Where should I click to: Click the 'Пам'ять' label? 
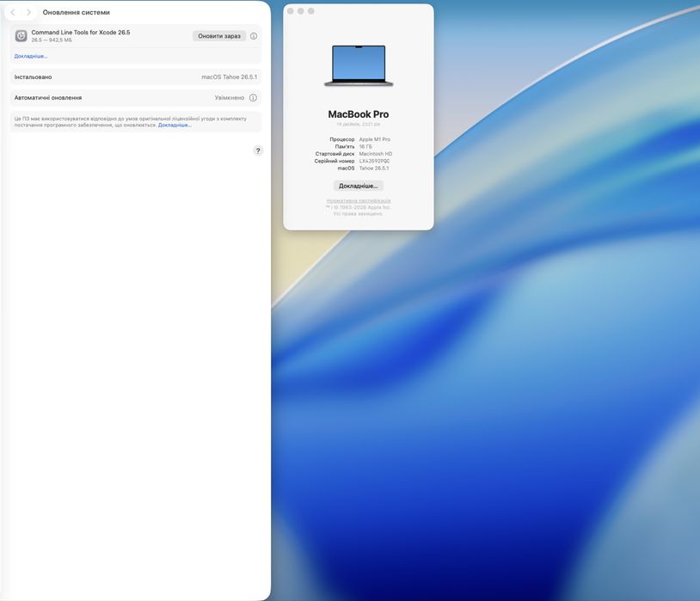coord(345,146)
